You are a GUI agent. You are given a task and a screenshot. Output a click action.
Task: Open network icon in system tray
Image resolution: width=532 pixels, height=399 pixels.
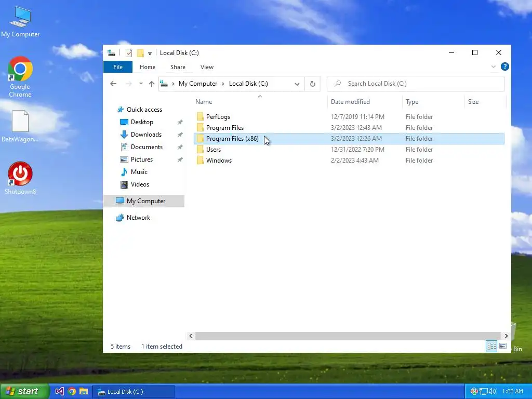click(x=484, y=392)
